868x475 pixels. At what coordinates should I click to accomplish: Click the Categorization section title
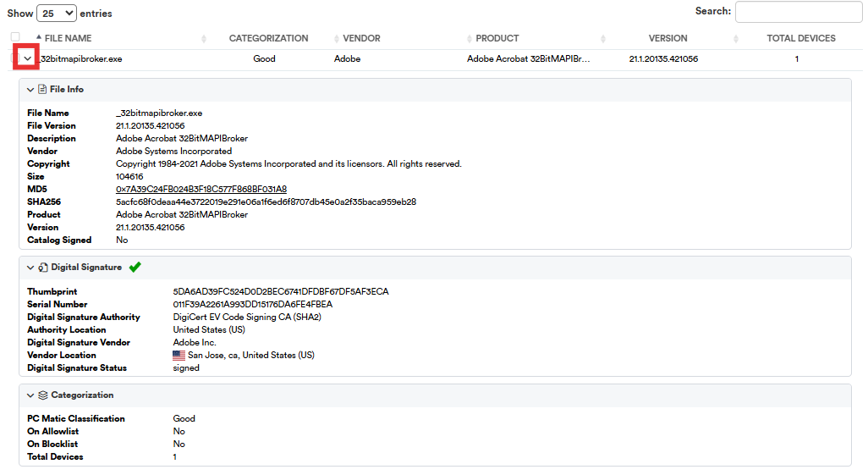[82, 395]
